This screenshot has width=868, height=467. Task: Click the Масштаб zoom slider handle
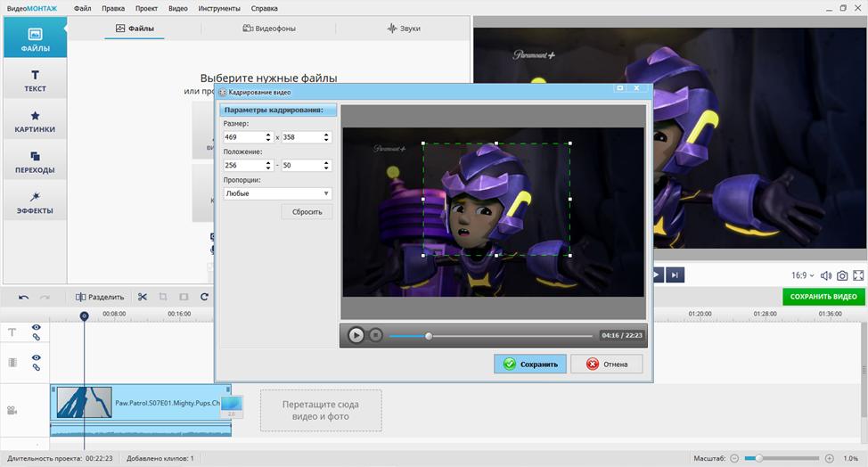[759, 458]
